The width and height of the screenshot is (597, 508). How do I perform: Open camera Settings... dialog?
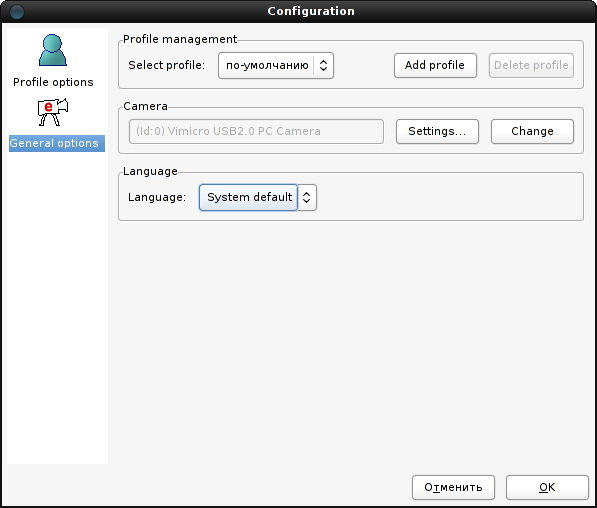[437, 131]
